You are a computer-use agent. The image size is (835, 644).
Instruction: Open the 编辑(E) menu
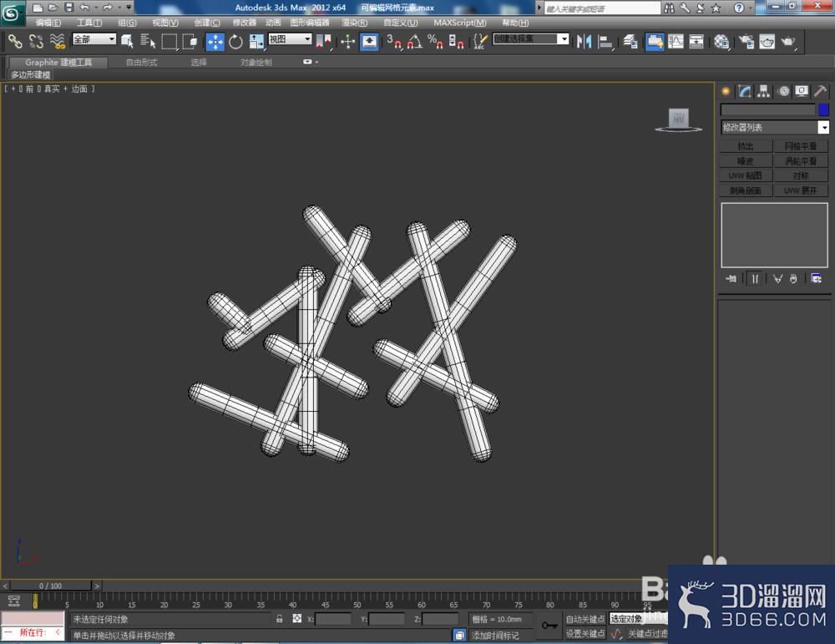(x=48, y=23)
